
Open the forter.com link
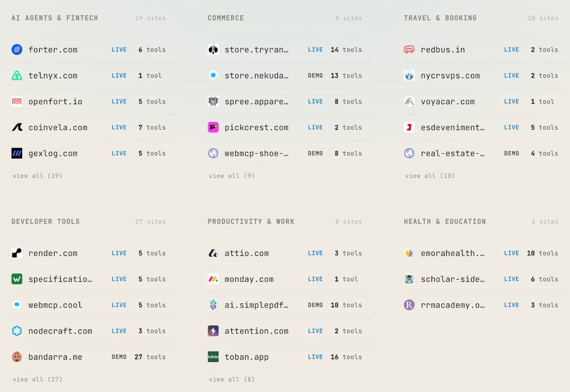[53, 50]
